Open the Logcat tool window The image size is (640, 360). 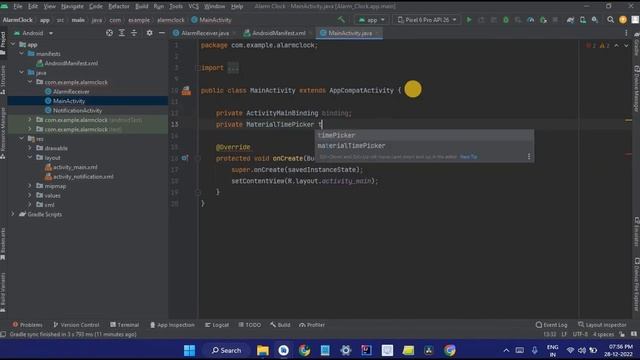217,325
